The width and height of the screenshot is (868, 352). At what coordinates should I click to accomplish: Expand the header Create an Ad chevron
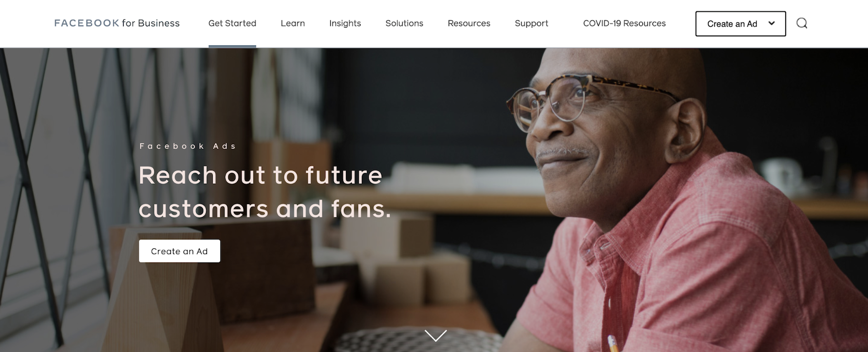coord(771,23)
